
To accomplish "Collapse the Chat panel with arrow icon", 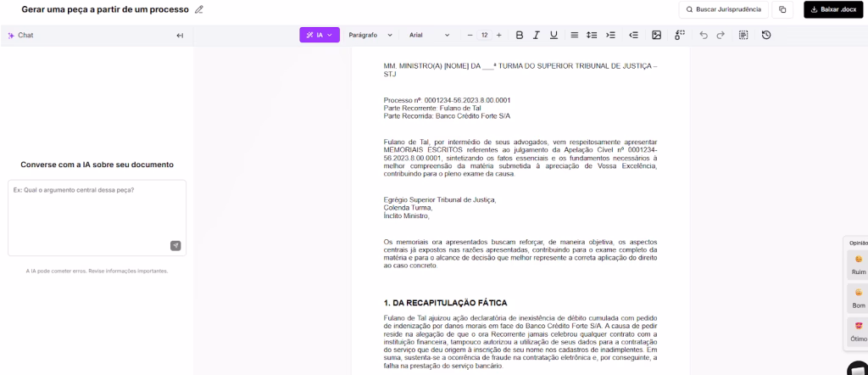I will click(180, 36).
